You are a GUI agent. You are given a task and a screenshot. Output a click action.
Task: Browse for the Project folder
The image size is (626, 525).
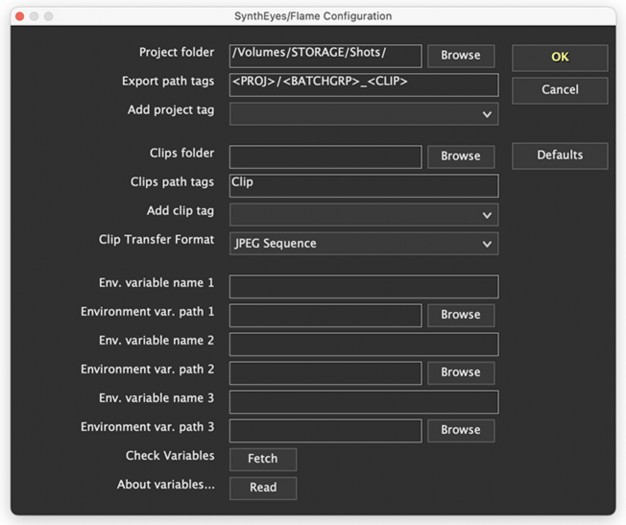[460, 55]
